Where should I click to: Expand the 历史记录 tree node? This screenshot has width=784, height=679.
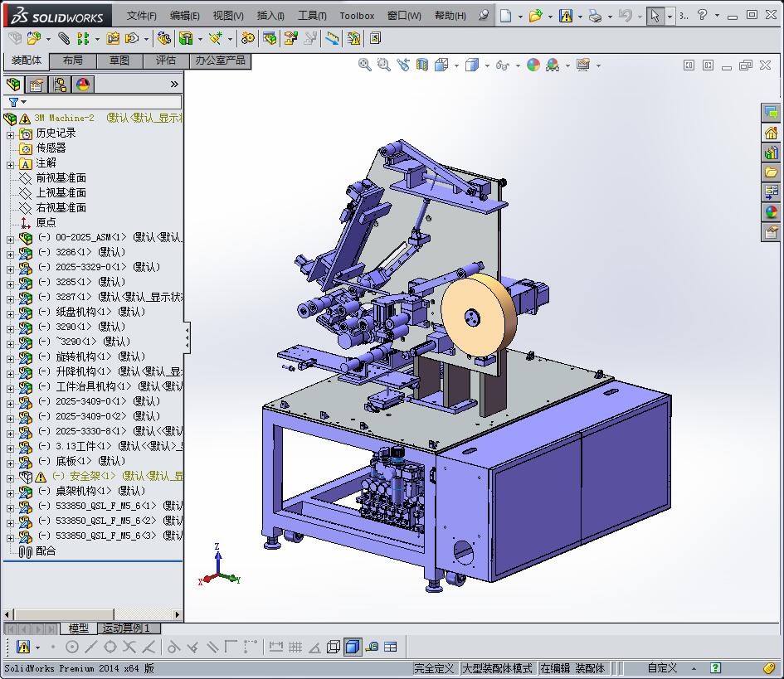click(x=10, y=135)
